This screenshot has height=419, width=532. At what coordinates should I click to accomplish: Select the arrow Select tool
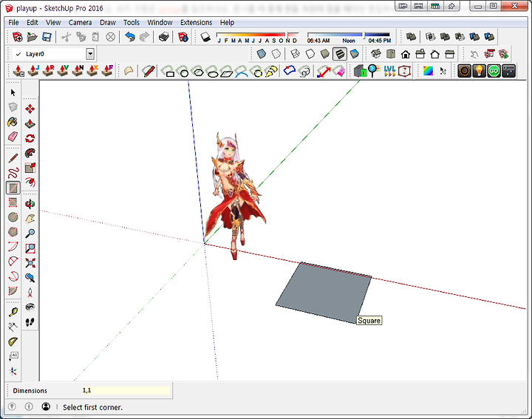[13, 92]
